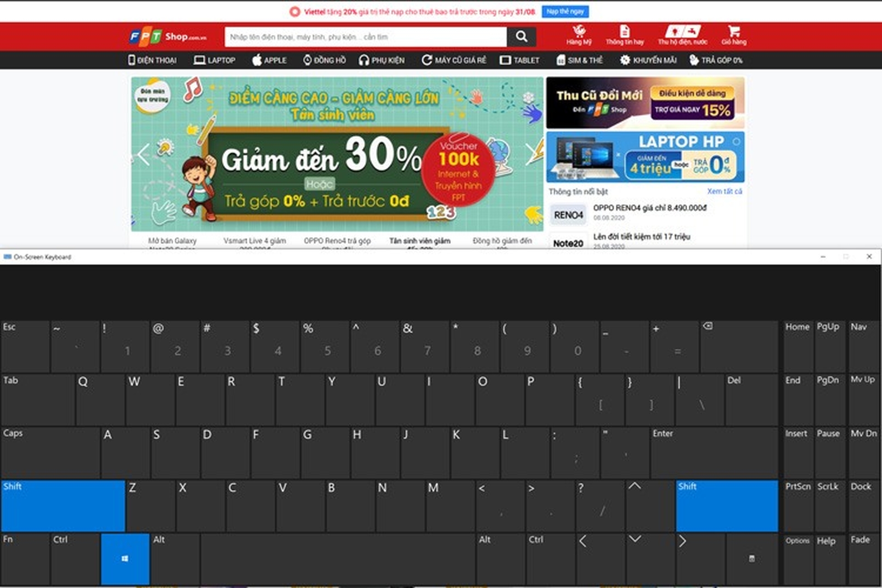Viewport: 882px width, 588px height.
Task: Click the On-Screen Keyboard title icon
Action: pyautogui.click(x=7, y=257)
